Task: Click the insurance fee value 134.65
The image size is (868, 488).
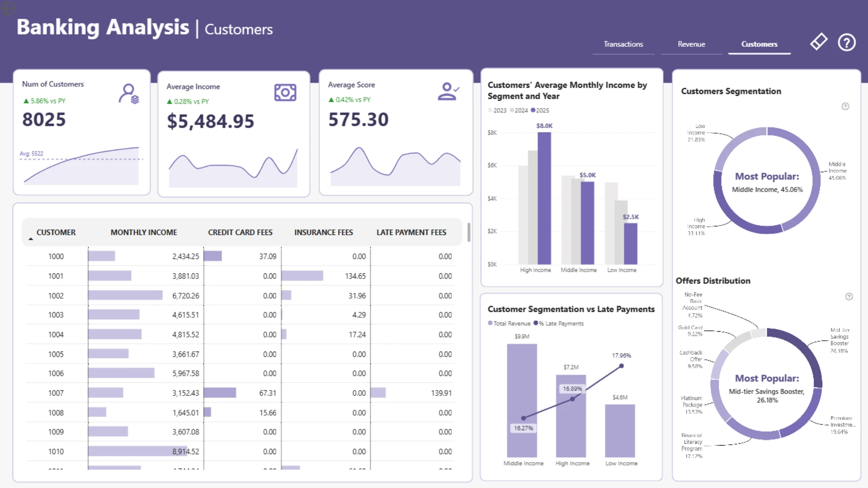Action: (355, 276)
